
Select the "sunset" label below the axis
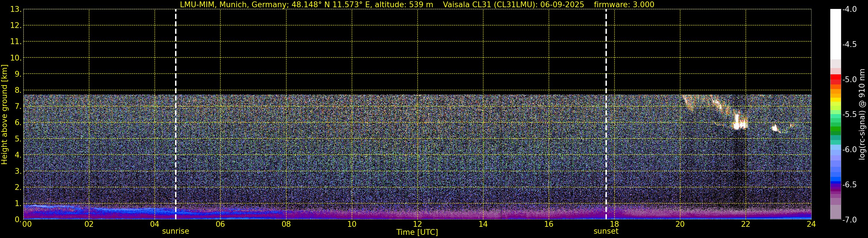606,231
